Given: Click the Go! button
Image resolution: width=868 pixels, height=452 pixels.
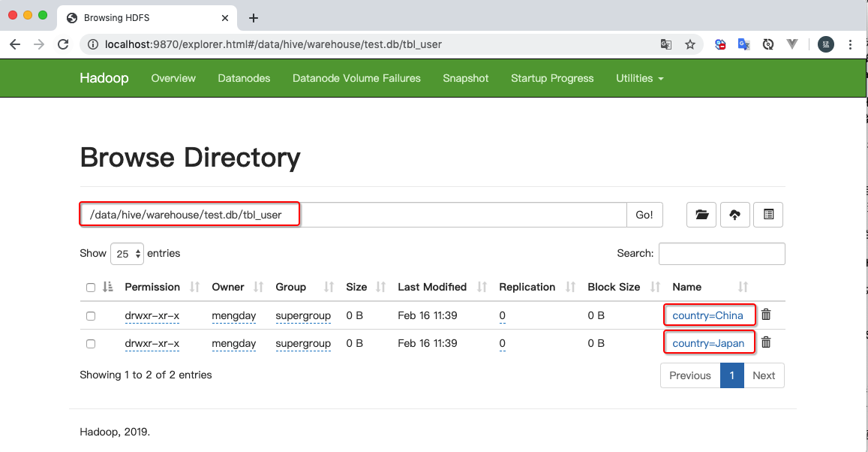Looking at the screenshot, I should [644, 215].
